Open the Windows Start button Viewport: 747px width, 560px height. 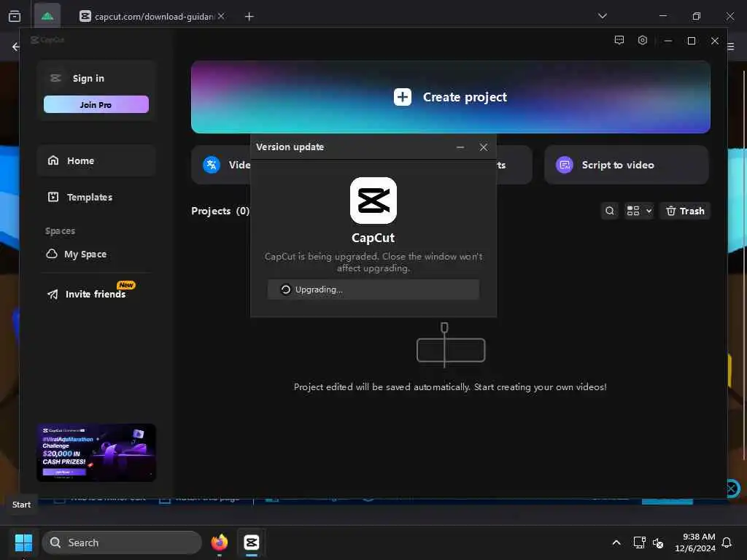coord(23,542)
